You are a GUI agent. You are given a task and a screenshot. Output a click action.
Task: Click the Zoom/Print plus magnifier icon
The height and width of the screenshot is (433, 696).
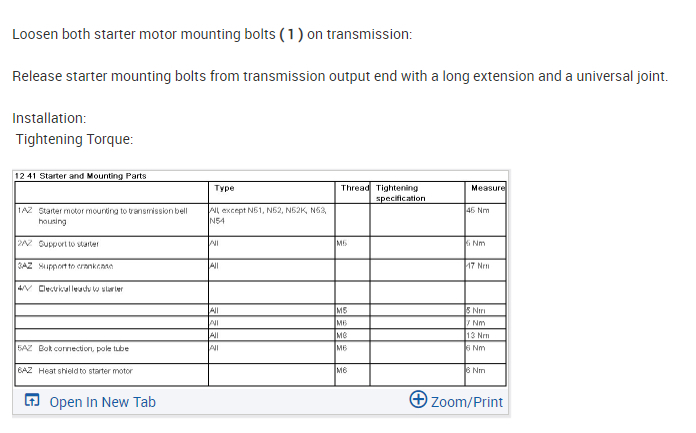click(x=419, y=401)
